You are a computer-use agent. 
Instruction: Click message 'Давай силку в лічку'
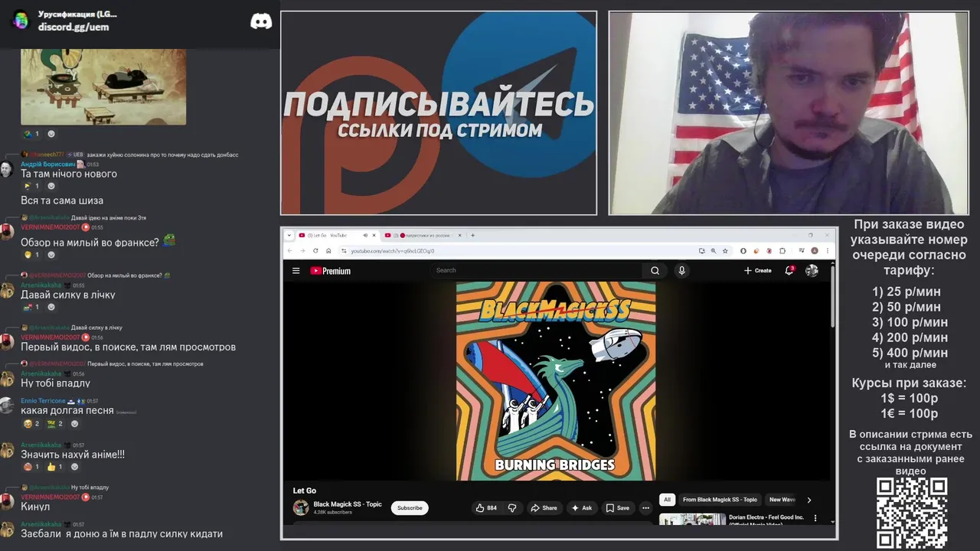point(68,295)
